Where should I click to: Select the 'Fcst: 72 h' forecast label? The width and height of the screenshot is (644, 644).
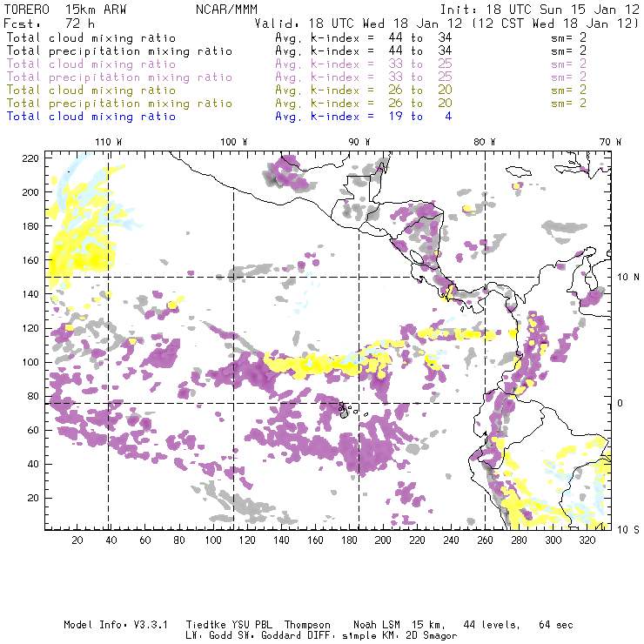pyautogui.click(x=49, y=23)
